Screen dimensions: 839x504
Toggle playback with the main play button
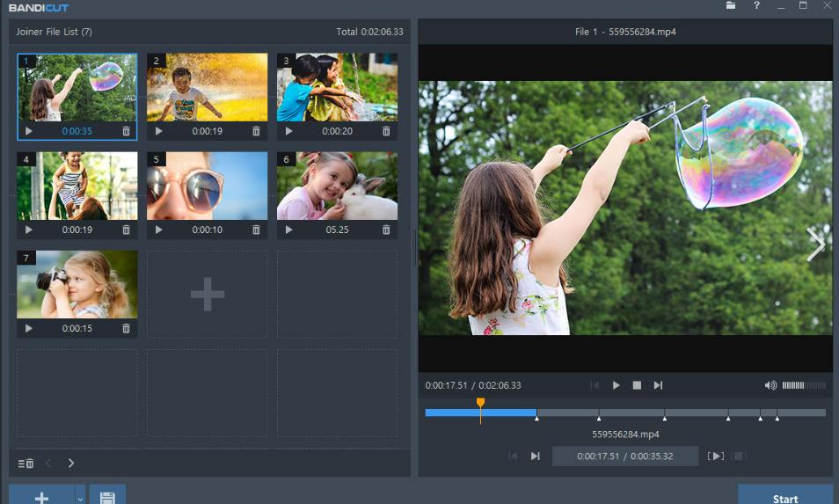pyautogui.click(x=616, y=385)
